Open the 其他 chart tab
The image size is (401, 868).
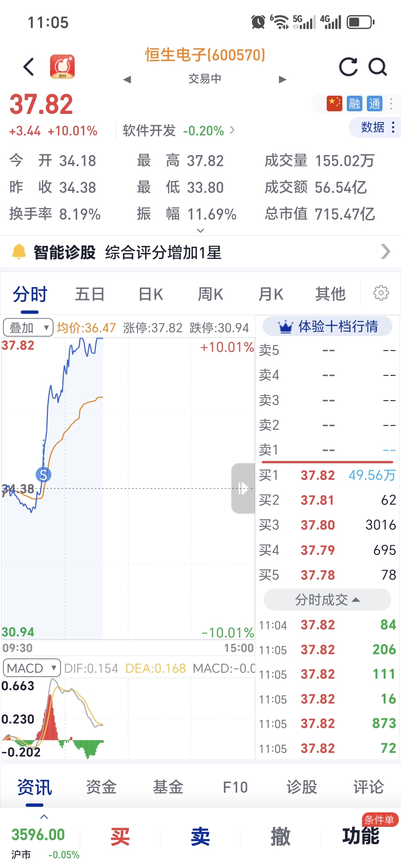coord(330,295)
